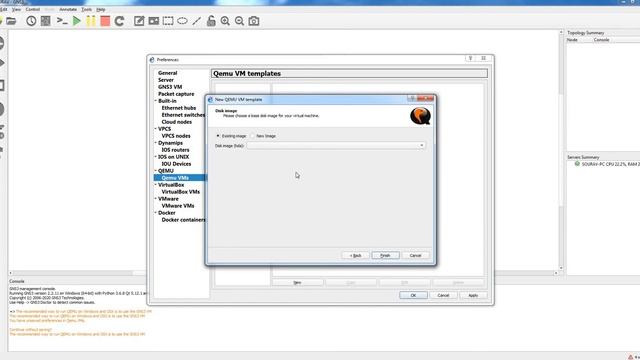Open the Edit menu
This screenshot has width=640, height=360.
coord(3,9)
